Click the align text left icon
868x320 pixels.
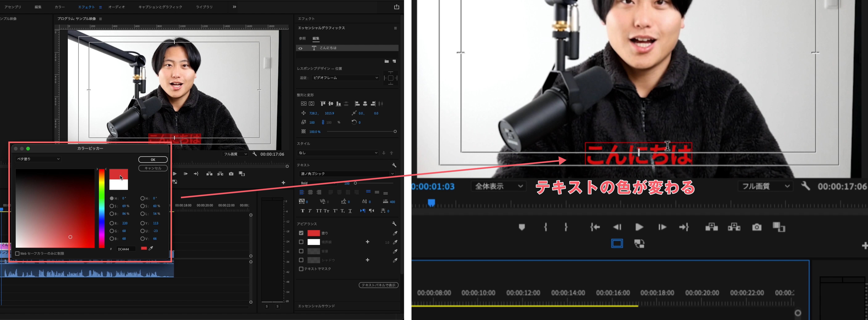coord(302,192)
